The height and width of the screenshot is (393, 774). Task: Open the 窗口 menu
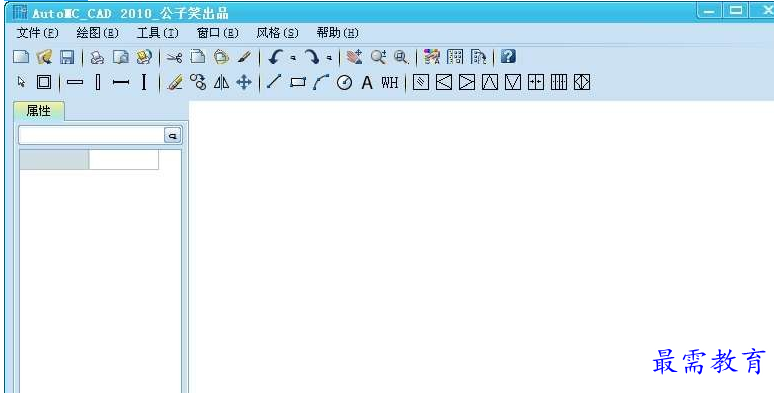coord(218,33)
